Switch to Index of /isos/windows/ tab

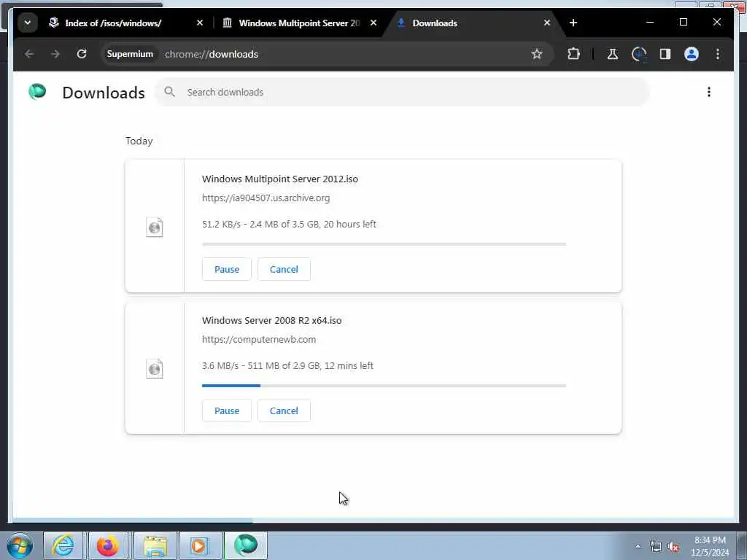pyautogui.click(x=113, y=23)
